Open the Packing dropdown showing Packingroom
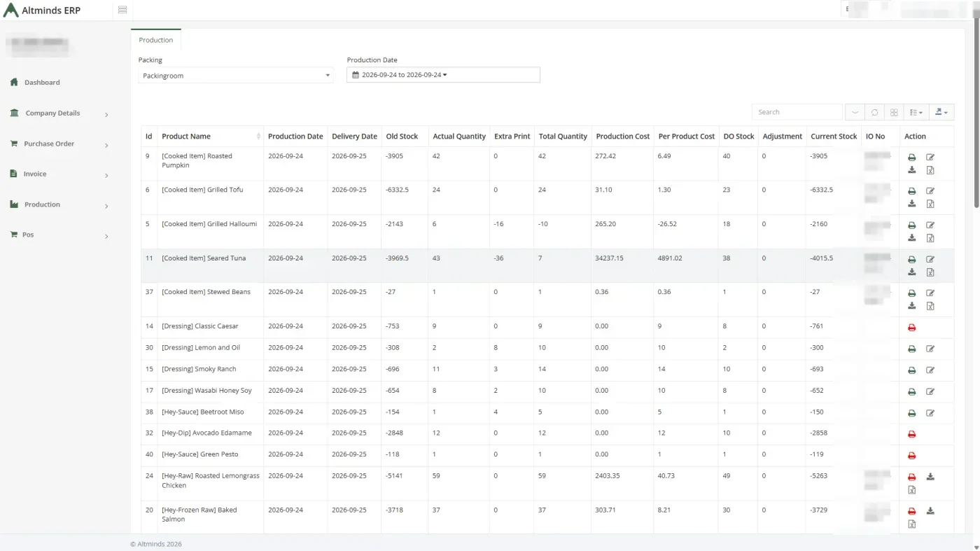Viewport: 980px width, 551px height. pos(236,76)
